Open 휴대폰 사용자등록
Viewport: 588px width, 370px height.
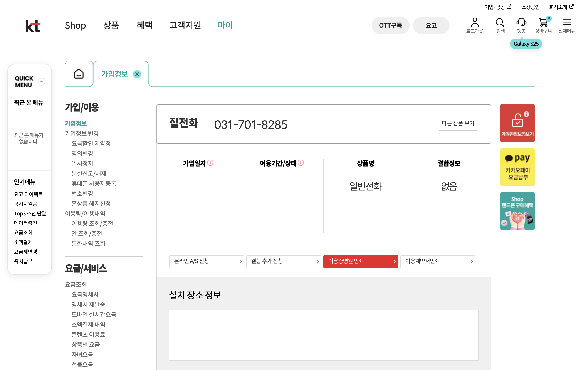pyautogui.click(x=94, y=184)
